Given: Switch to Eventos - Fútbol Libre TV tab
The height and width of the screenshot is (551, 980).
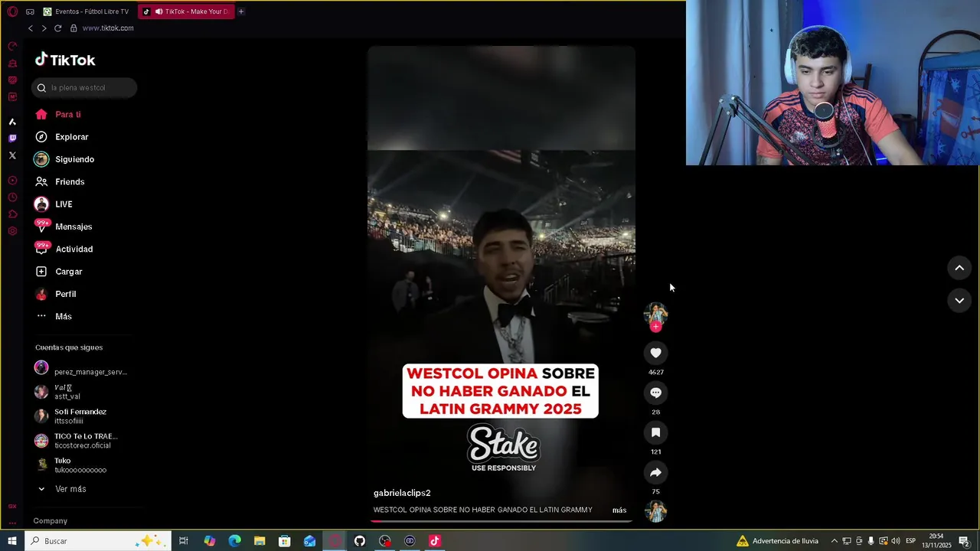Looking at the screenshot, I should click(87, 11).
